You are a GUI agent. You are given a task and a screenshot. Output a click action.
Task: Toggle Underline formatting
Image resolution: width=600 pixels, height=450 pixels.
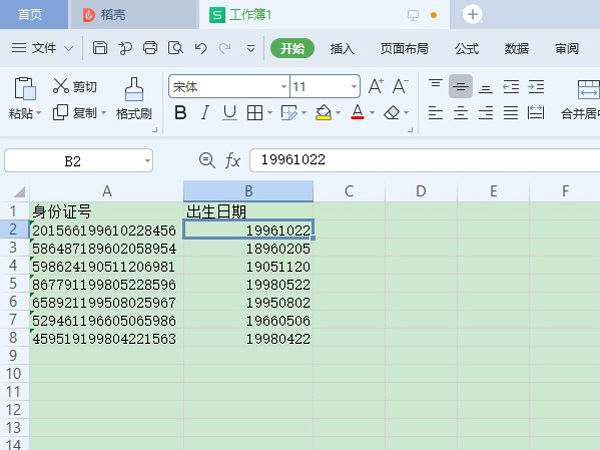229,113
